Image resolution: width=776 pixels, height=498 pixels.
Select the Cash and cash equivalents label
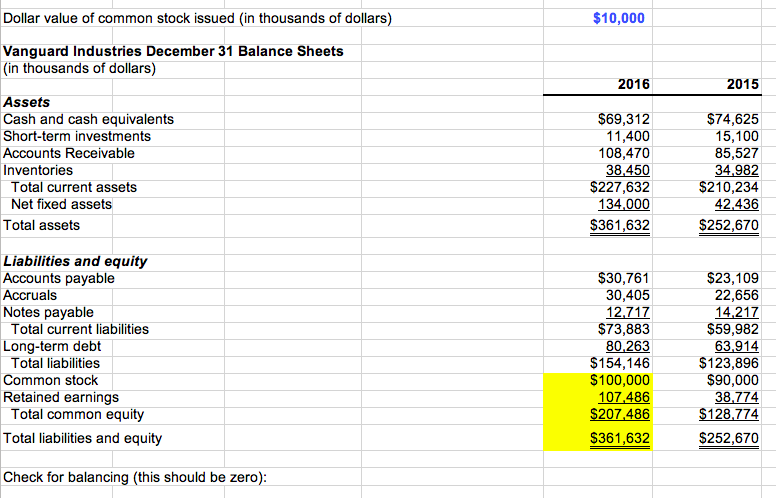click(89, 119)
